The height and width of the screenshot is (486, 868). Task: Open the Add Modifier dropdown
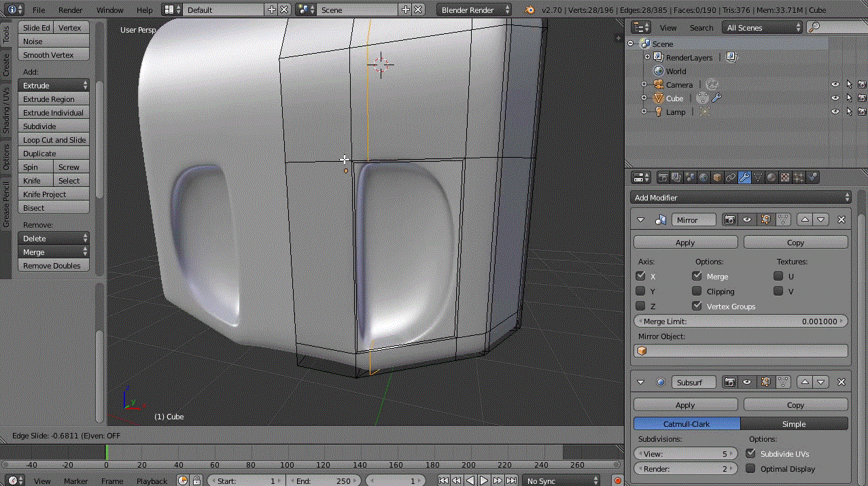pos(741,197)
